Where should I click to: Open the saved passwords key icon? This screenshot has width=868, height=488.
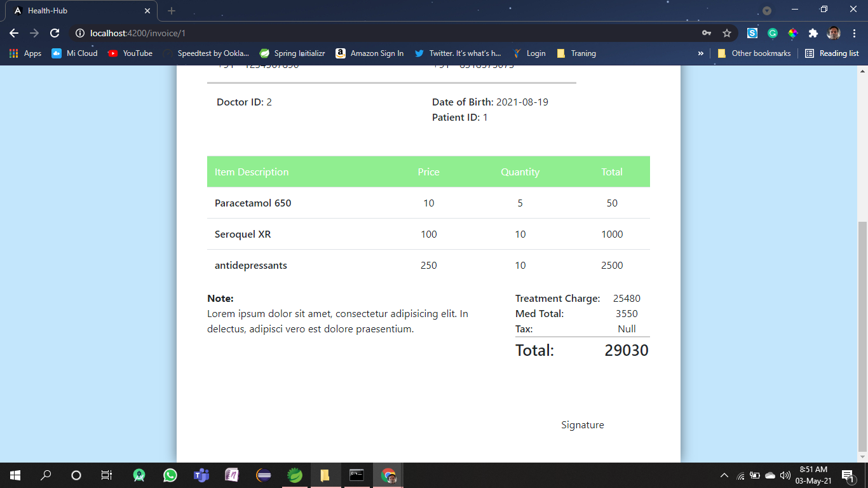click(x=707, y=33)
